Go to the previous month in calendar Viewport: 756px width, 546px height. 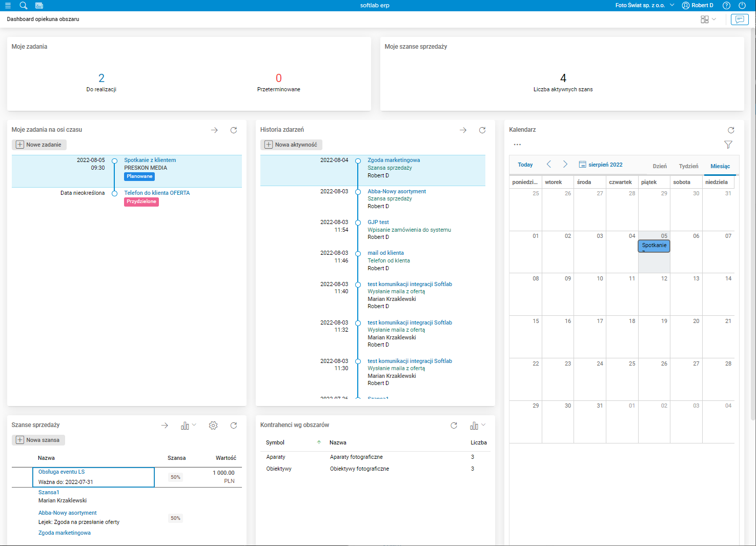[x=549, y=164]
